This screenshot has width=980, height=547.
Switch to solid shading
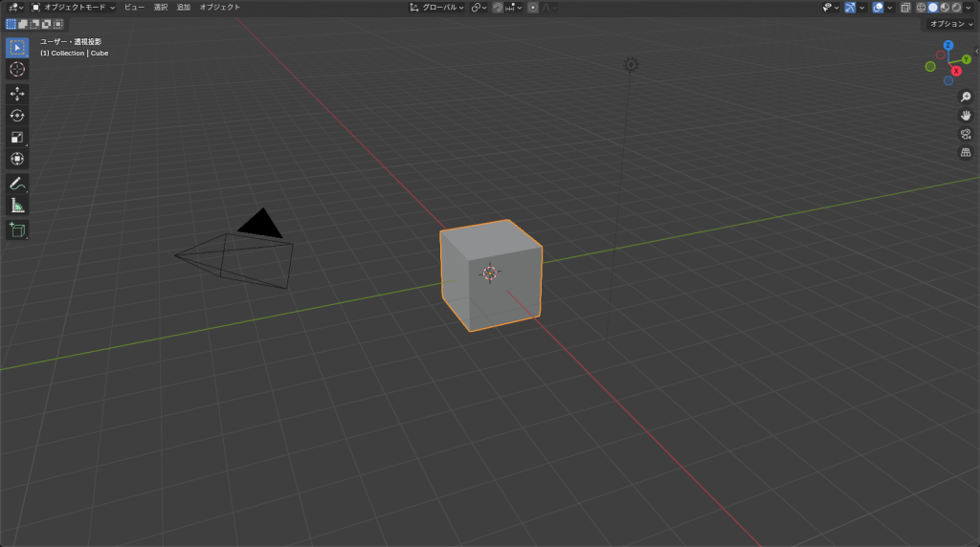[x=933, y=8]
